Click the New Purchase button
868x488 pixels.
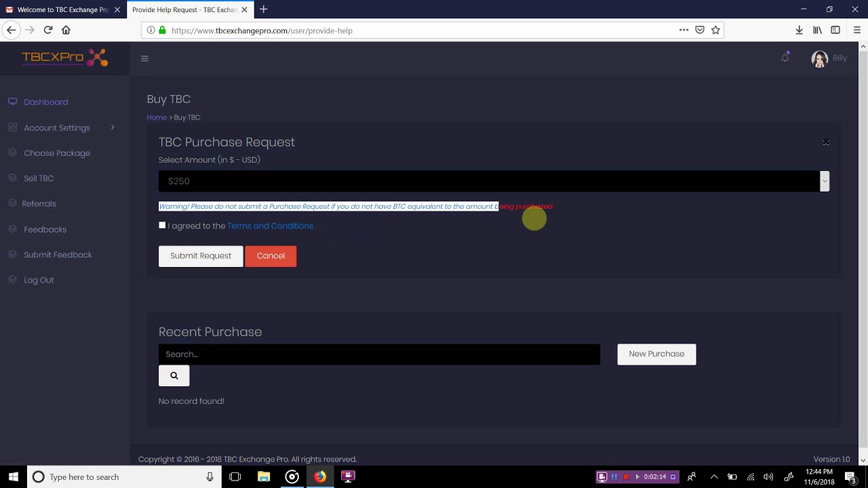click(x=656, y=354)
